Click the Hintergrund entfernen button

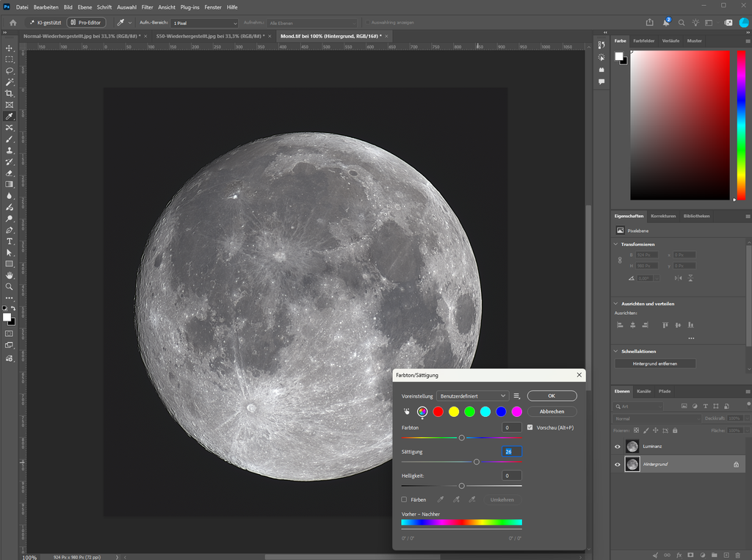coord(654,363)
